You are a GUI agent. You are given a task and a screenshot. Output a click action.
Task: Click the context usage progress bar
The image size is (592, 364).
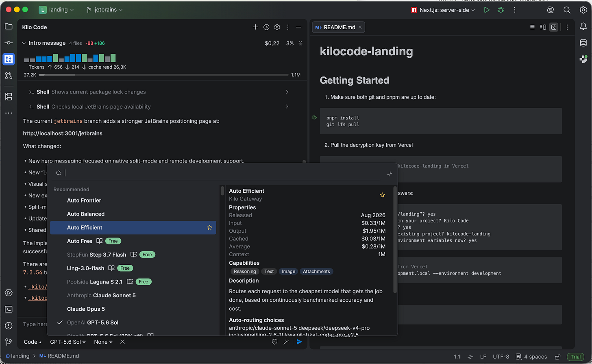pyautogui.click(x=163, y=75)
